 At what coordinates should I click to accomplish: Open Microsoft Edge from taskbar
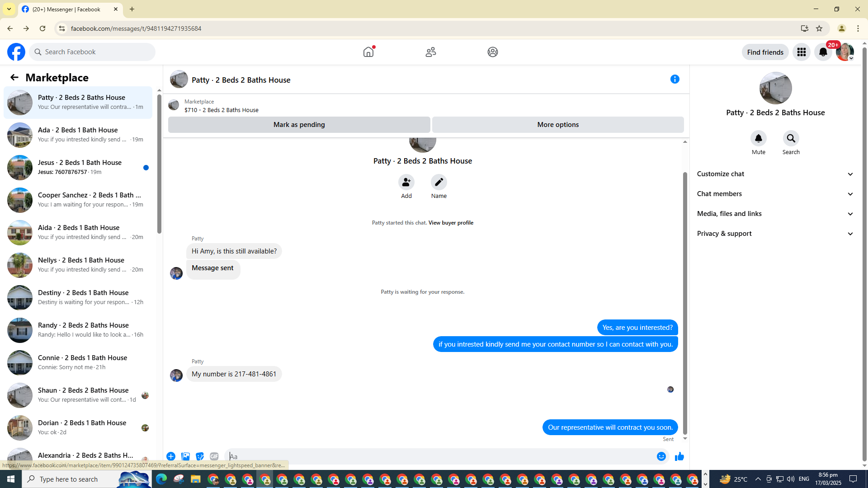(x=161, y=479)
